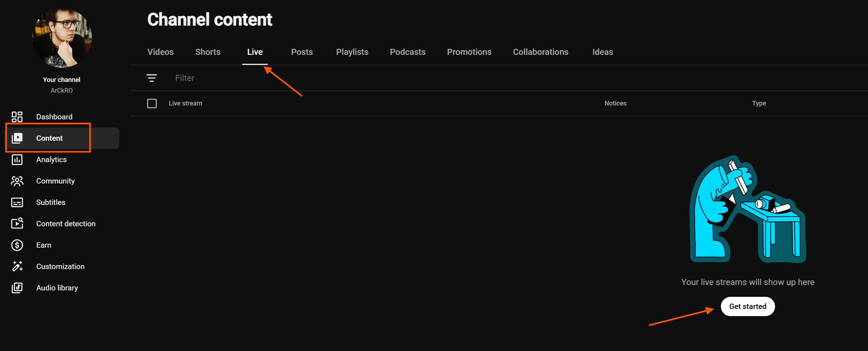This screenshot has width=868, height=351.
Task: Go to the Playlists tab
Action: pos(352,52)
